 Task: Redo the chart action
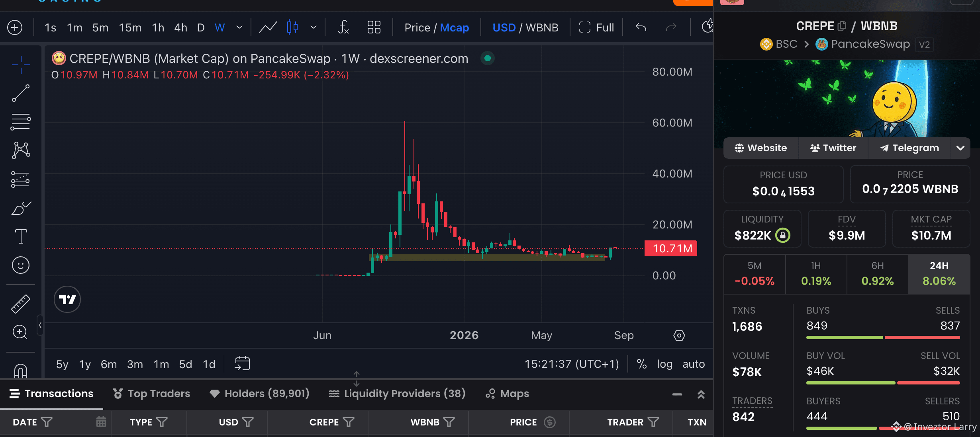coord(671,27)
